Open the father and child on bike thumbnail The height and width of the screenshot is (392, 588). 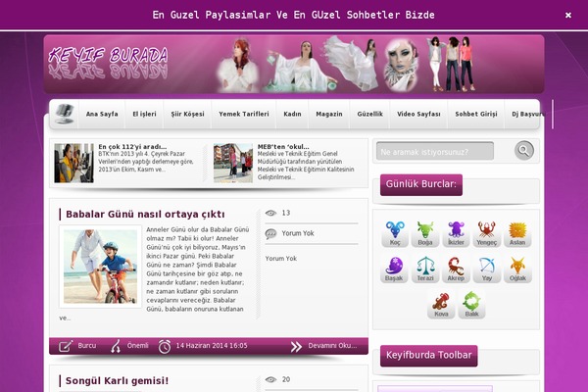pos(100,267)
